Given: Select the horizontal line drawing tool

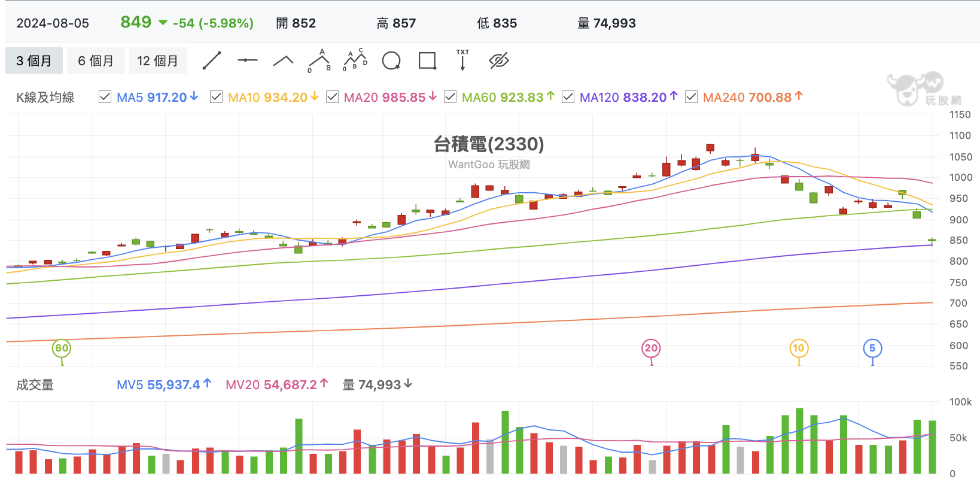Looking at the screenshot, I should [248, 60].
